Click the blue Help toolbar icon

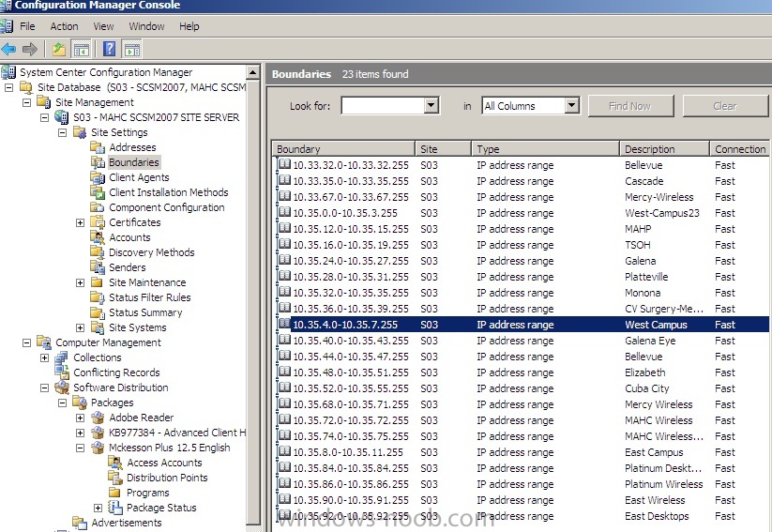pos(110,49)
